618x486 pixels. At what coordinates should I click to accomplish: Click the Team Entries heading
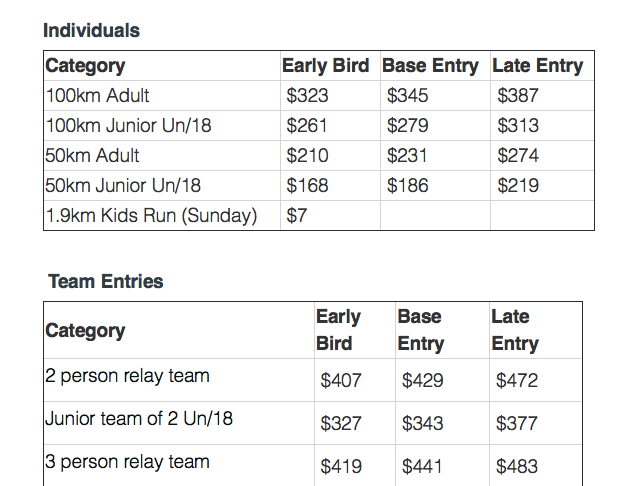(x=106, y=282)
